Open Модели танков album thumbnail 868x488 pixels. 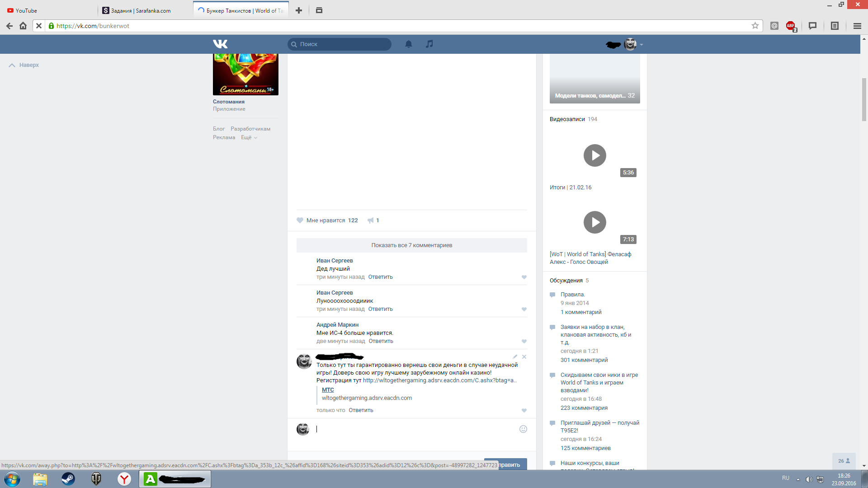point(594,79)
